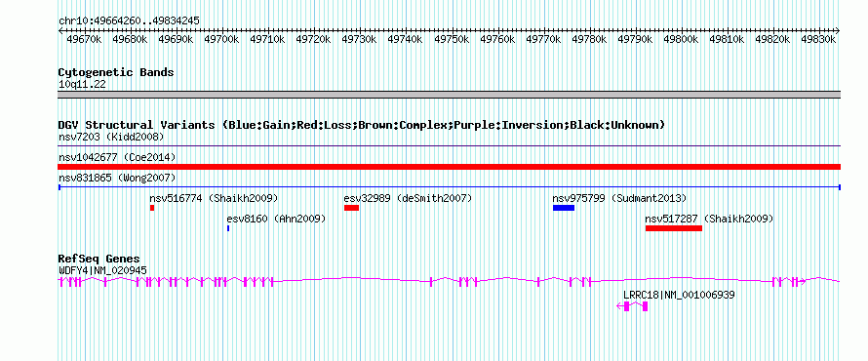This screenshot has height=361, width=868.
Task: Select the thin blue nsv831865 gain line
Action: [449, 187]
